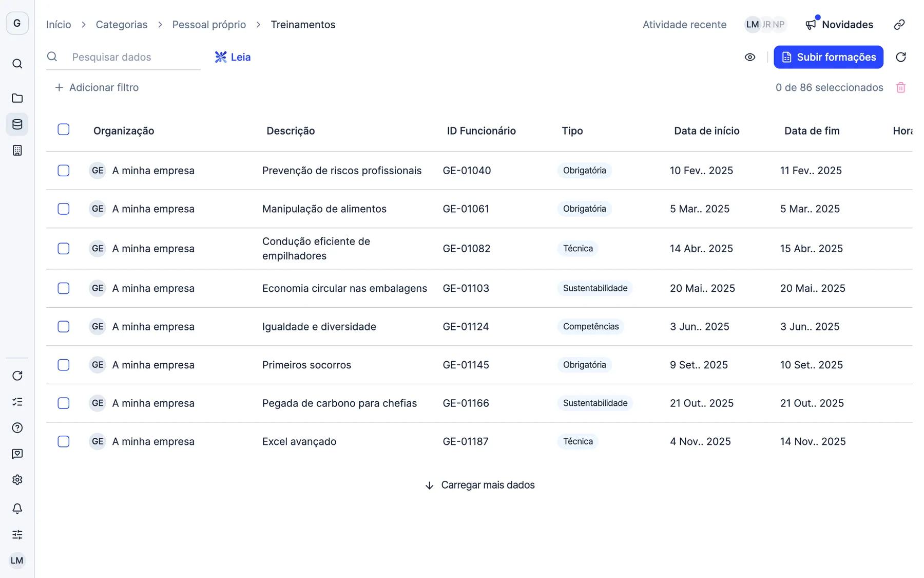Screen dimensions: 924x578
Task: Click Adicionar filtro
Action: (x=97, y=87)
